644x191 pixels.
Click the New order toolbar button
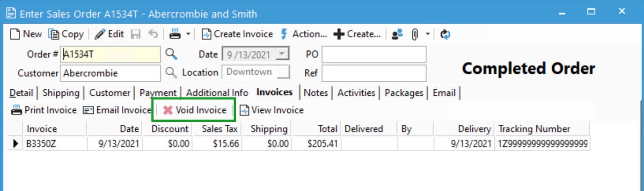(26, 34)
